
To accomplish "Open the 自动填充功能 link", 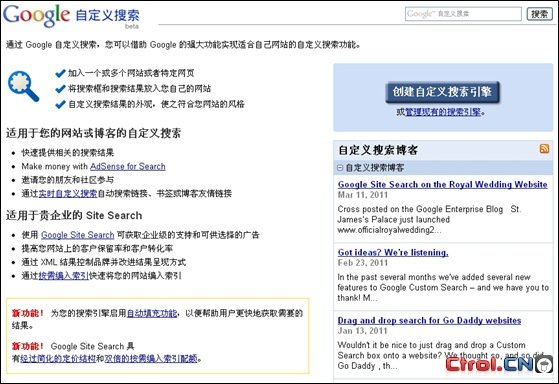I will click(152, 313).
